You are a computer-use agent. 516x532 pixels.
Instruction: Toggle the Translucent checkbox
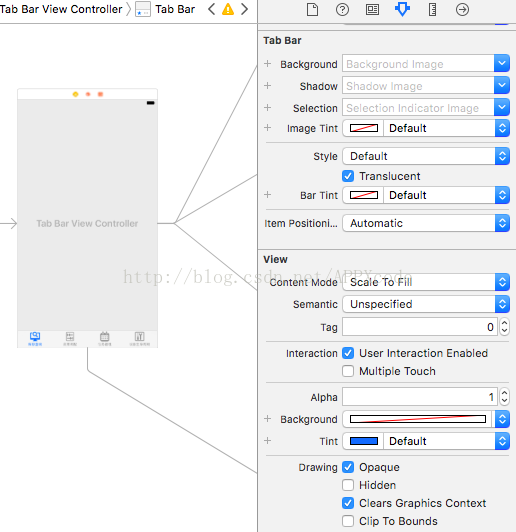(x=348, y=176)
